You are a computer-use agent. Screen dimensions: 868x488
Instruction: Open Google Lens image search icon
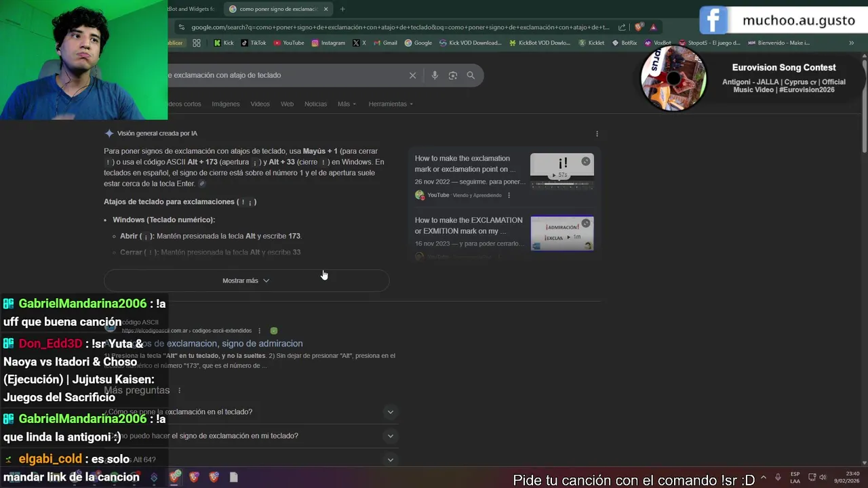click(453, 75)
